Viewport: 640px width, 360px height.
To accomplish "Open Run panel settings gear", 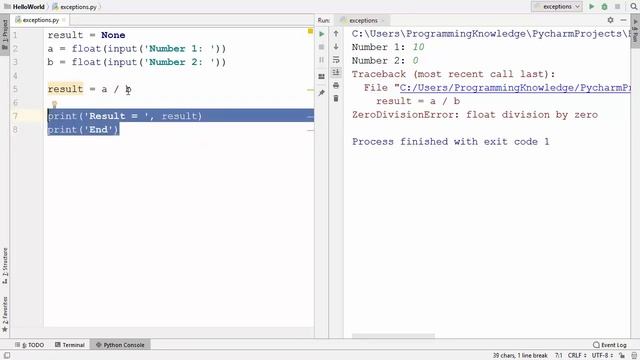I will (x=610, y=20).
